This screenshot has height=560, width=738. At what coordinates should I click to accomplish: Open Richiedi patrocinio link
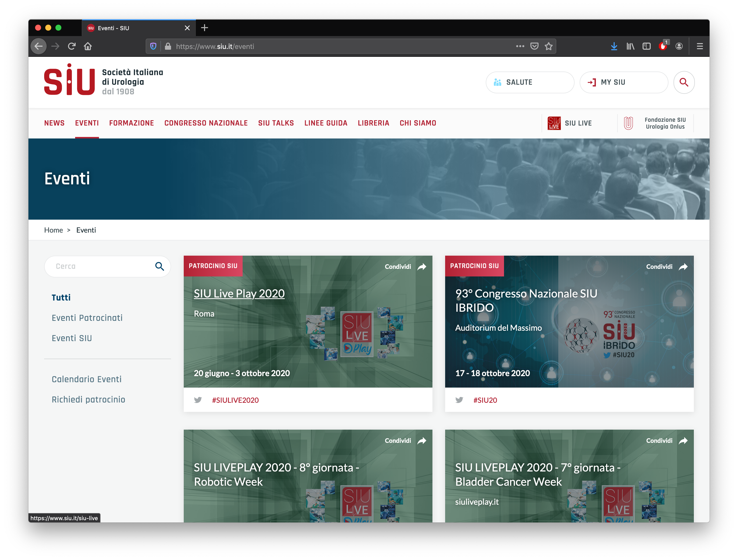[88, 399]
